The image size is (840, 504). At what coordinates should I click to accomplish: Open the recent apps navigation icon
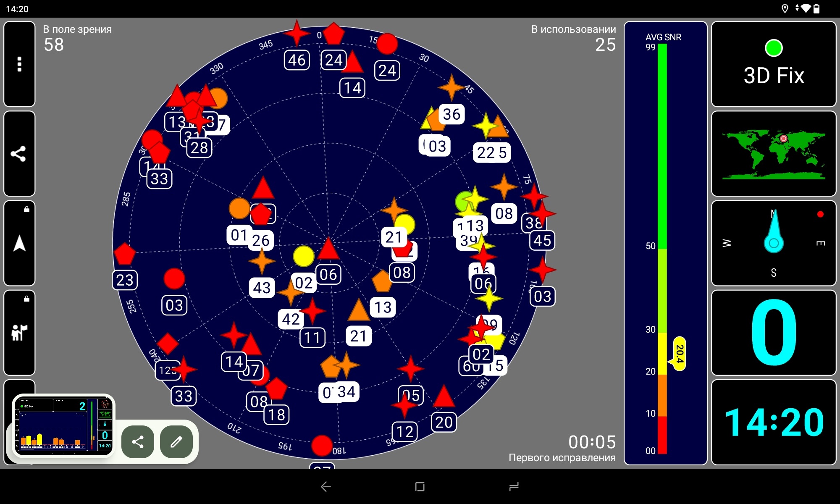point(514,486)
